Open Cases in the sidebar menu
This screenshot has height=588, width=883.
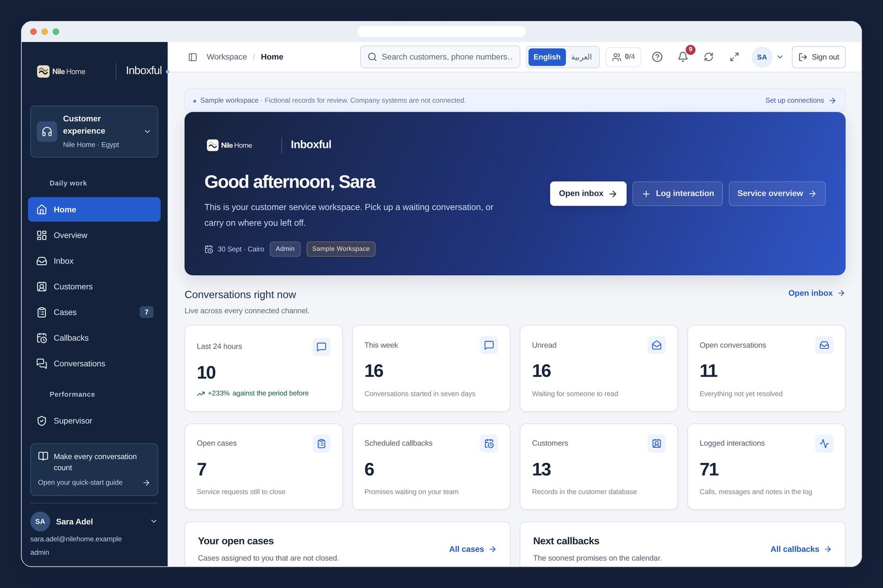(94, 312)
